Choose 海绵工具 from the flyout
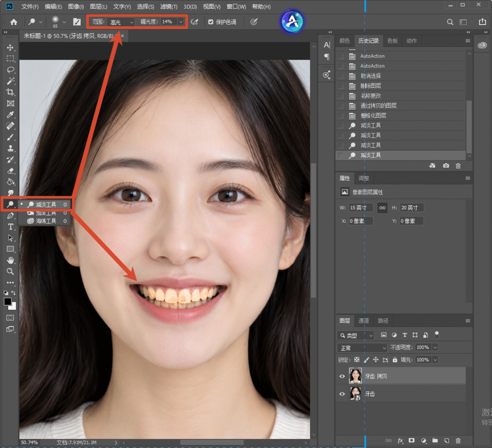Image resolution: width=492 pixels, height=448 pixels. point(46,221)
